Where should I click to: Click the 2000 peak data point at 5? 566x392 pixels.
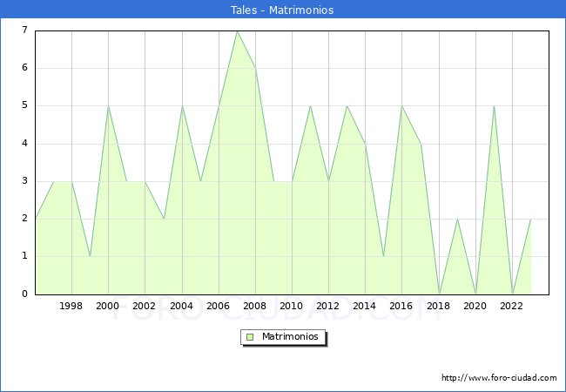point(108,106)
